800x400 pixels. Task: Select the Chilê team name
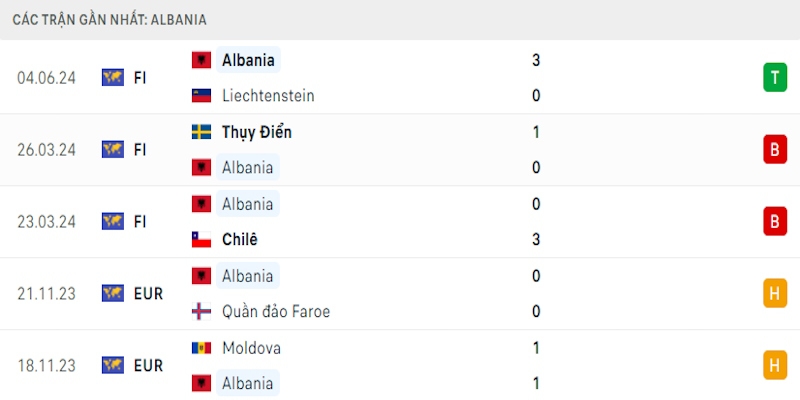(x=240, y=240)
